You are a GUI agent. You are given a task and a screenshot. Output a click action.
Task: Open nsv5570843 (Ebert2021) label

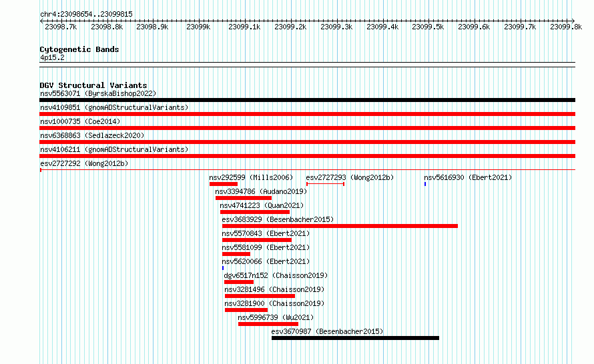click(x=266, y=233)
